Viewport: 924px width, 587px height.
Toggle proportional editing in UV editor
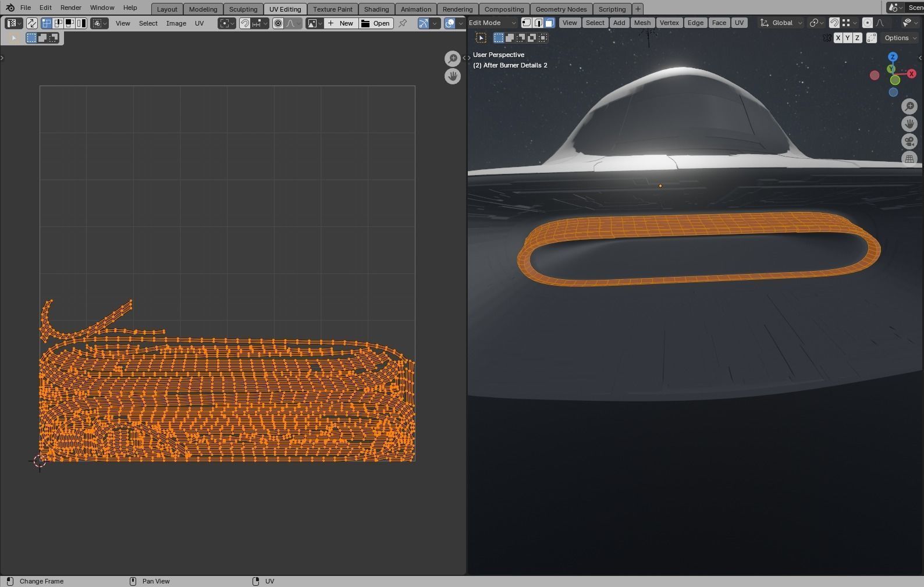tap(278, 23)
